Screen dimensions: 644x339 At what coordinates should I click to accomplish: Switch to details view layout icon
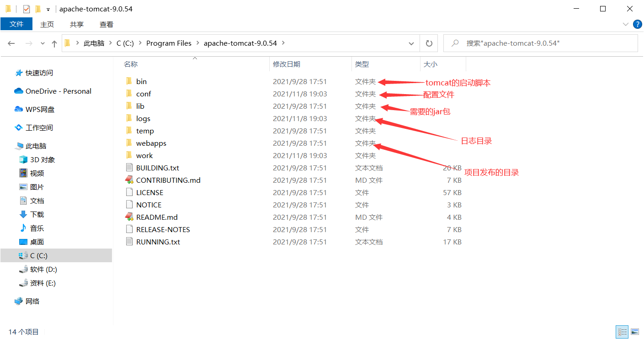(622, 332)
